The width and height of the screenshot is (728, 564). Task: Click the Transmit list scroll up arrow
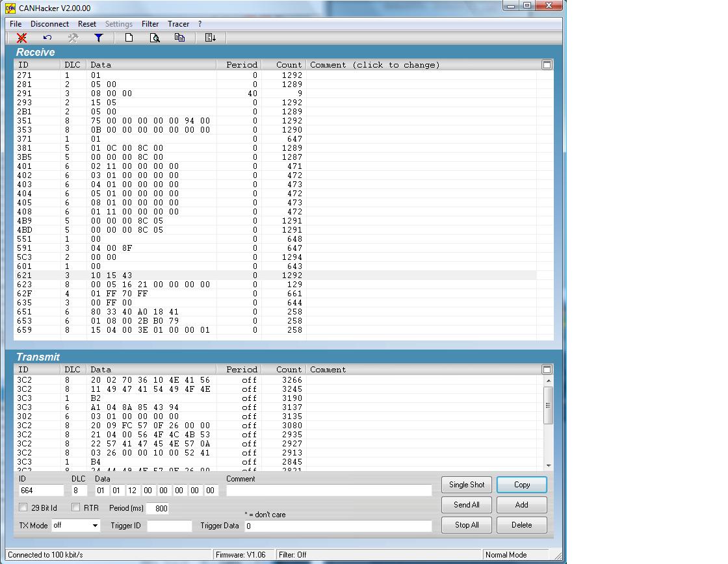(x=549, y=381)
